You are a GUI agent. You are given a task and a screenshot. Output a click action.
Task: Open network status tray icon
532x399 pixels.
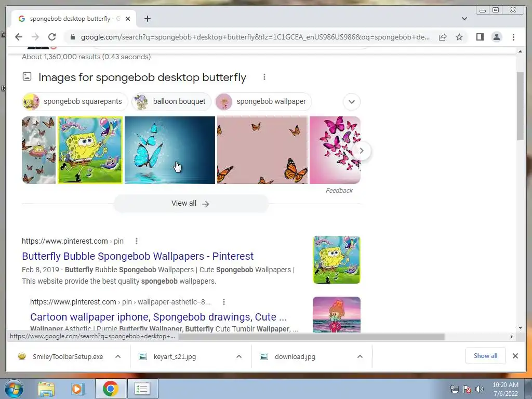tap(454, 389)
